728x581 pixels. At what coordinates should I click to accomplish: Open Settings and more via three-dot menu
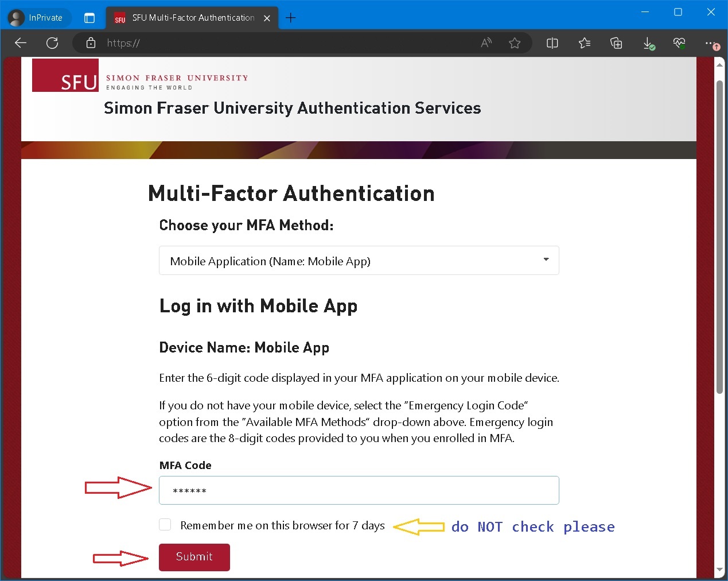click(710, 43)
